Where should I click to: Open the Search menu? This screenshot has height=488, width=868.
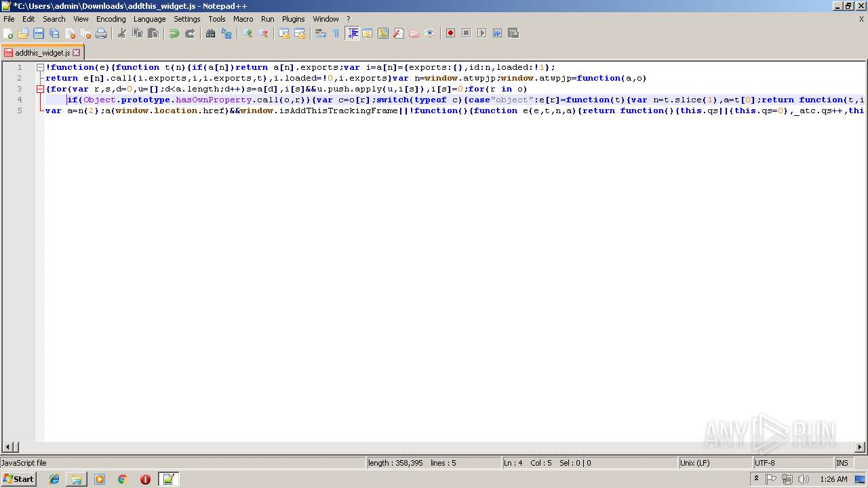54,19
